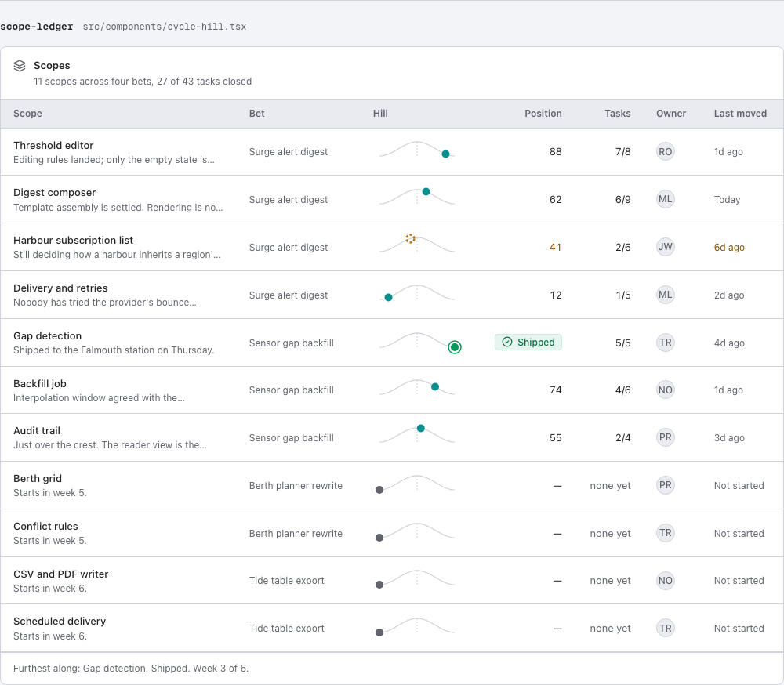Viewport: 784px width, 685px height.
Task: Click the '11 scopes across four bets' summary
Action: 143,82
